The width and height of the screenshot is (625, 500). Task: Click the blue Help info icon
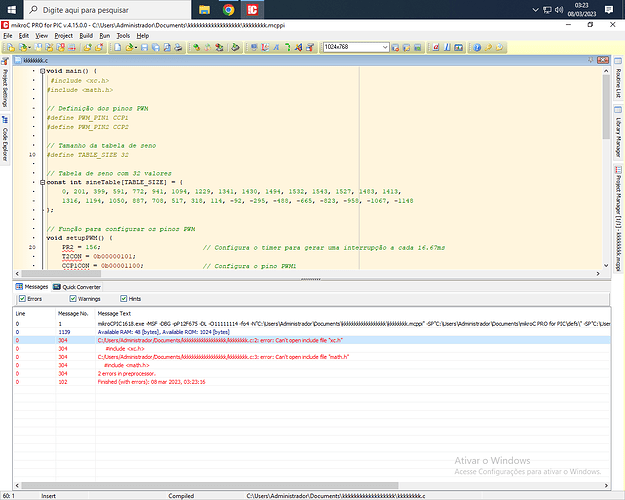(476, 47)
